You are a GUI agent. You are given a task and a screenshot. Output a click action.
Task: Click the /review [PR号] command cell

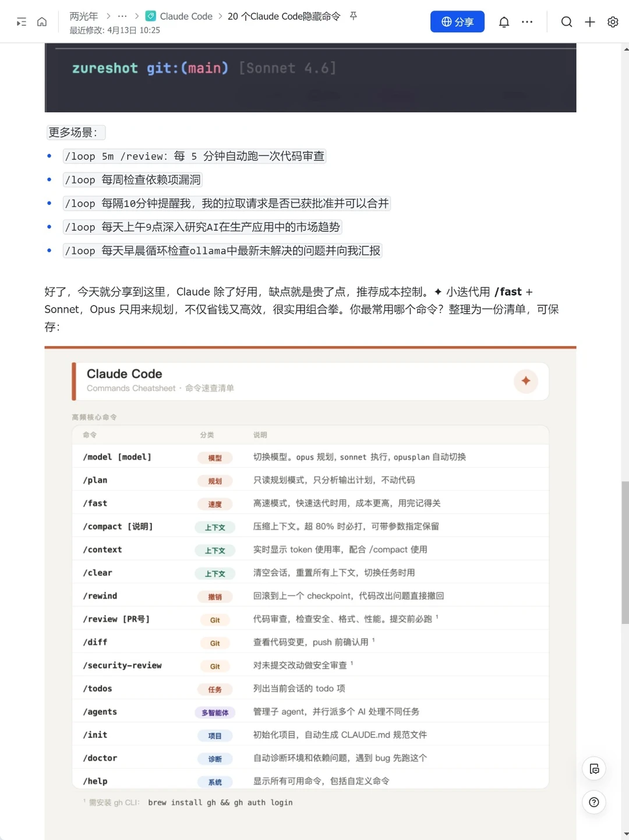pyautogui.click(x=116, y=619)
